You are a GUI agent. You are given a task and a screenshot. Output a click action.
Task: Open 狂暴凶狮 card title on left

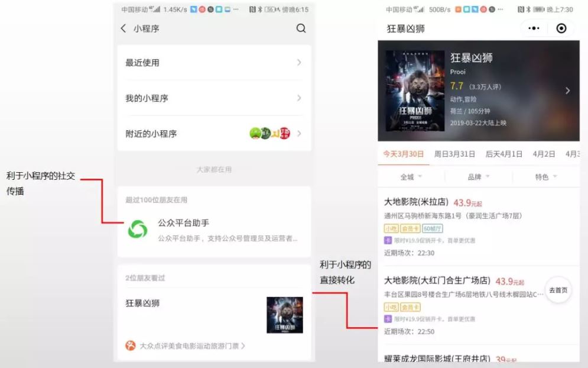click(x=142, y=303)
